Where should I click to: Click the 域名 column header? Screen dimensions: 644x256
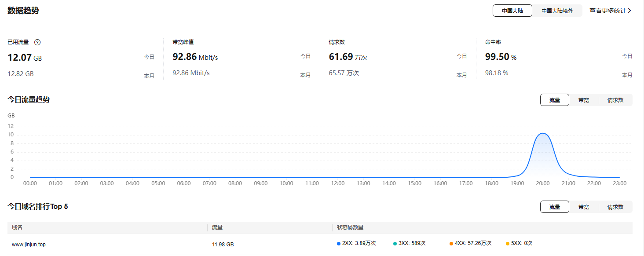pyautogui.click(x=17, y=227)
